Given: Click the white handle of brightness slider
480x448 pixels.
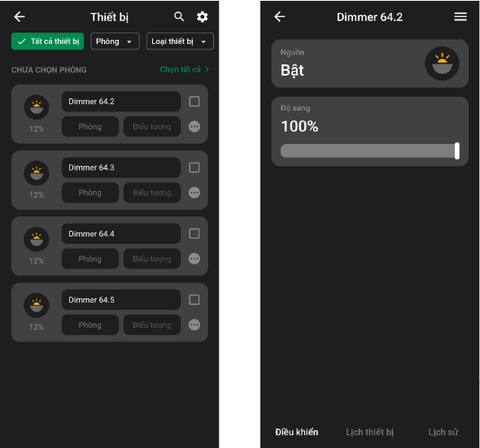Looking at the screenshot, I should (456, 150).
